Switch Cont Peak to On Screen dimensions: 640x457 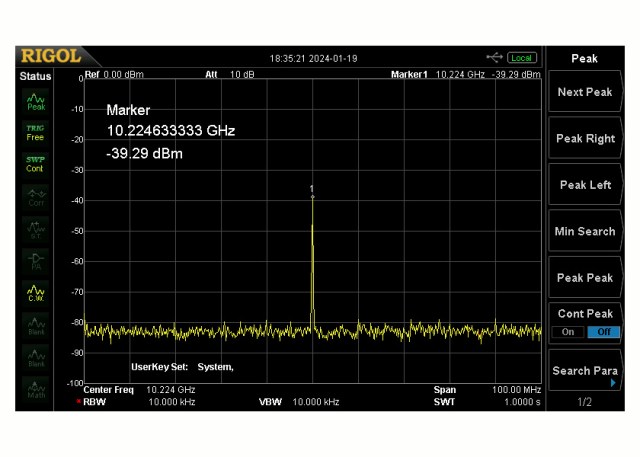[x=568, y=332]
